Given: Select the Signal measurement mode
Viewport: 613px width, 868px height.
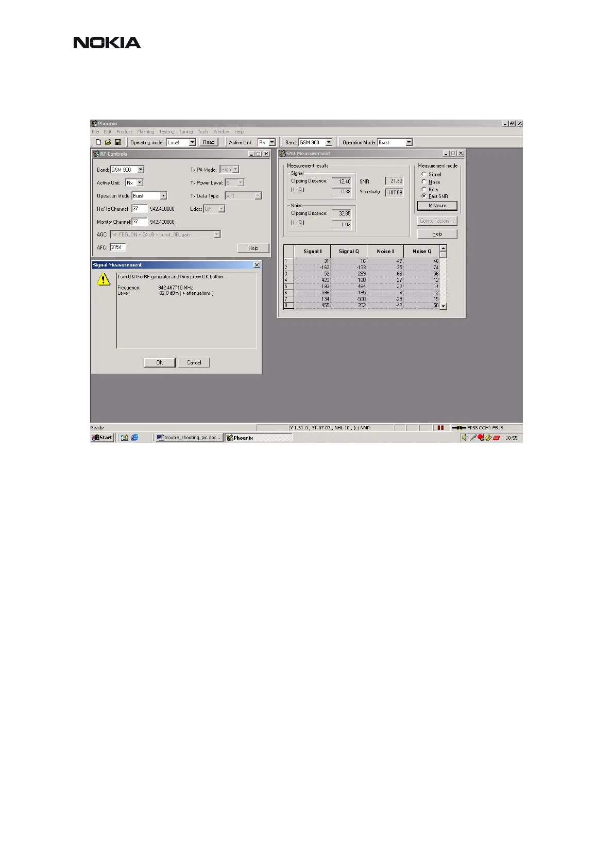Looking at the screenshot, I should tap(424, 174).
